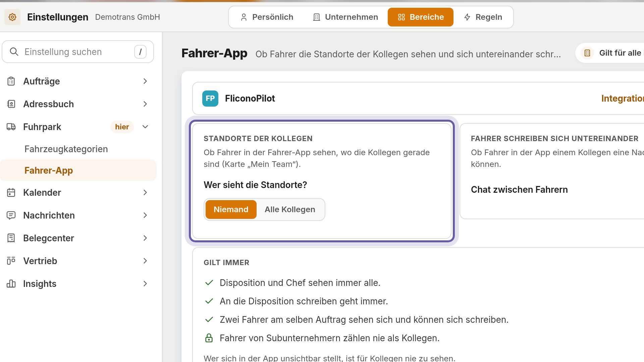The width and height of the screenshot is (644, 362).
Task: Click the checkmark beside An die Disposition
Action: point(209,301)
